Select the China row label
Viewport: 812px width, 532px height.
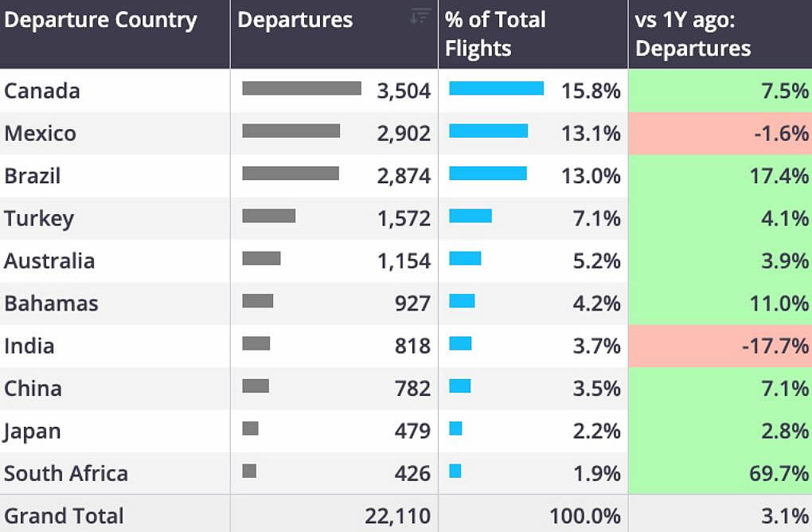click(x=33, y=389)
